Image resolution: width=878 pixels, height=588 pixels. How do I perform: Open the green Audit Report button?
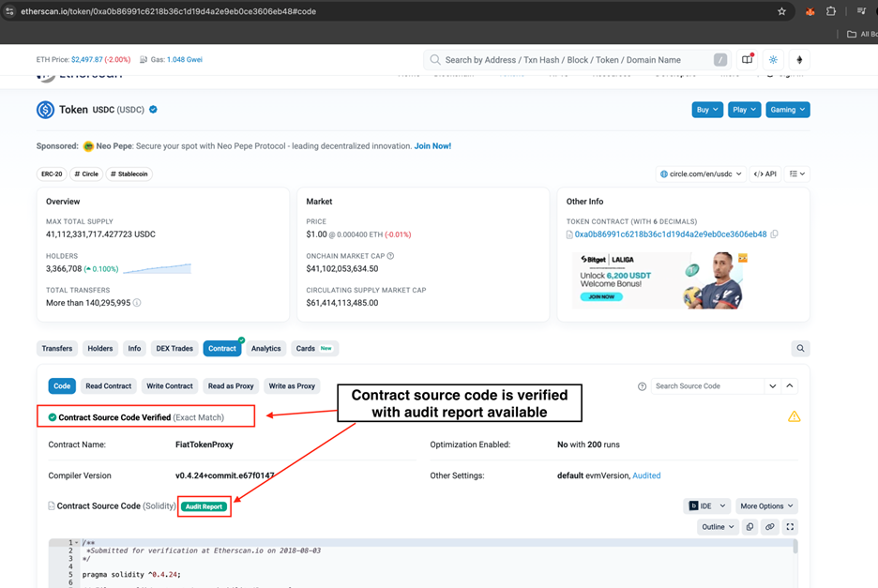[x=204, y=506]
